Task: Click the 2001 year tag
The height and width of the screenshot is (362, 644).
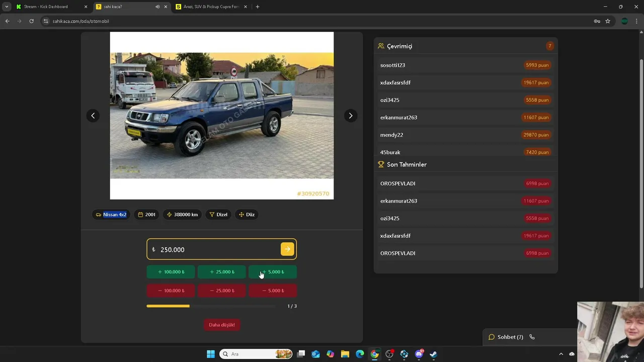Action: (x=146, y=215)
